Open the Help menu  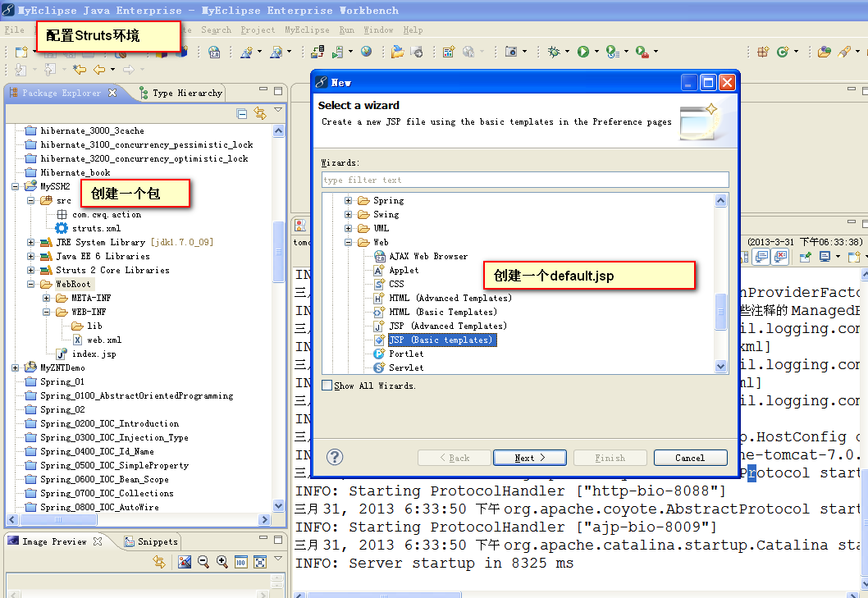(413, 30)
